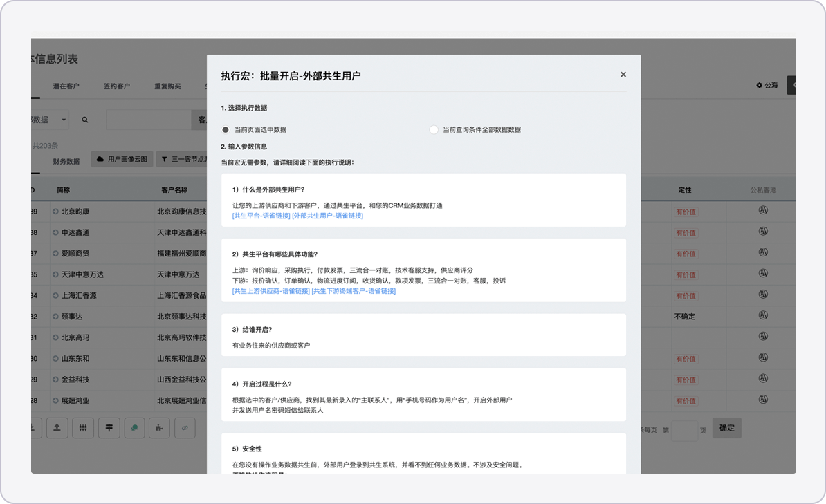Click the green chat bubbles icon button

[134, 428]
